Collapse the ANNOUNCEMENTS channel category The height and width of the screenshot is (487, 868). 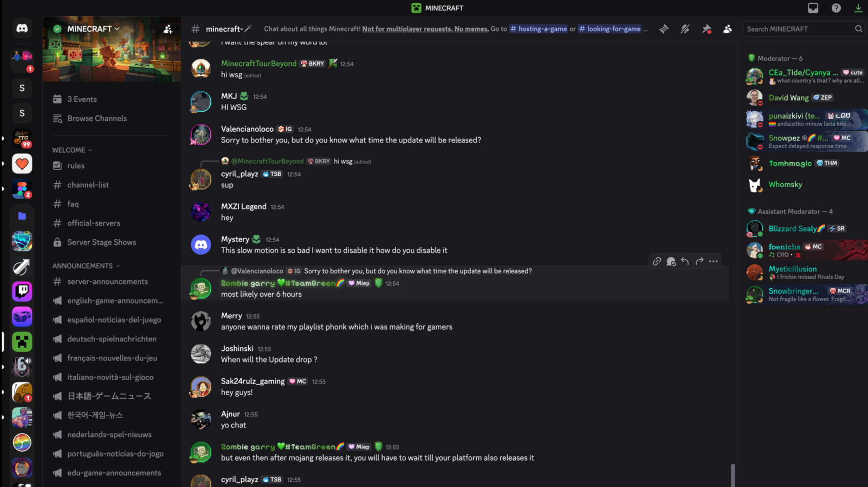(x=86, y=266)
